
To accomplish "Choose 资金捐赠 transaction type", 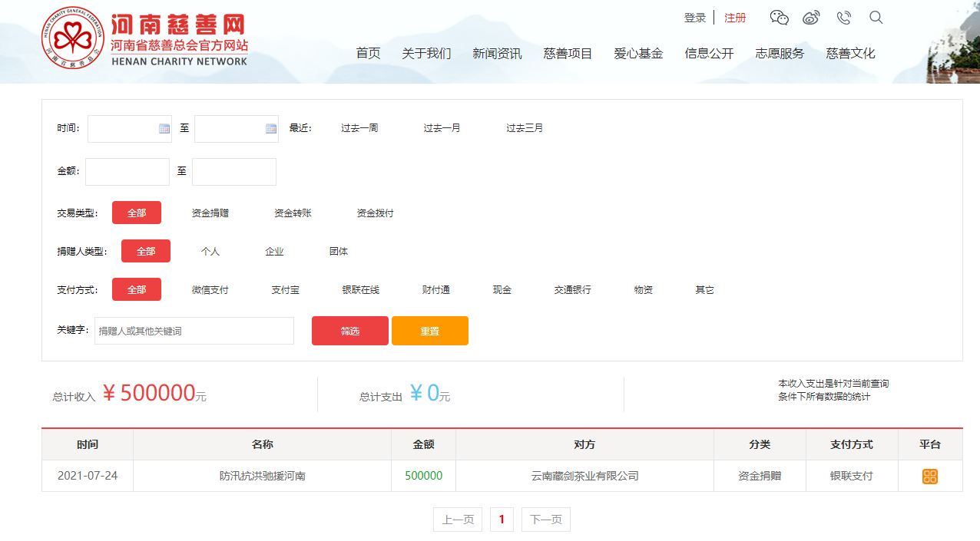I will [210, 213].
